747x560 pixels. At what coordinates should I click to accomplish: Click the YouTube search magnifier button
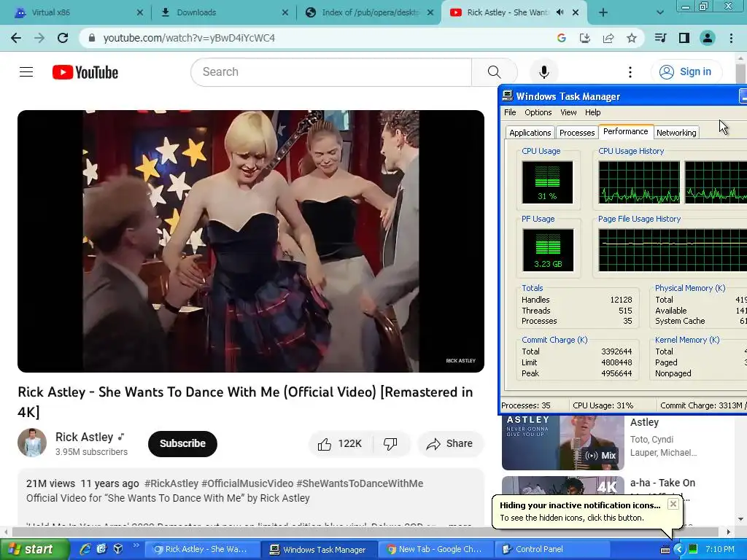click(495, 72)
